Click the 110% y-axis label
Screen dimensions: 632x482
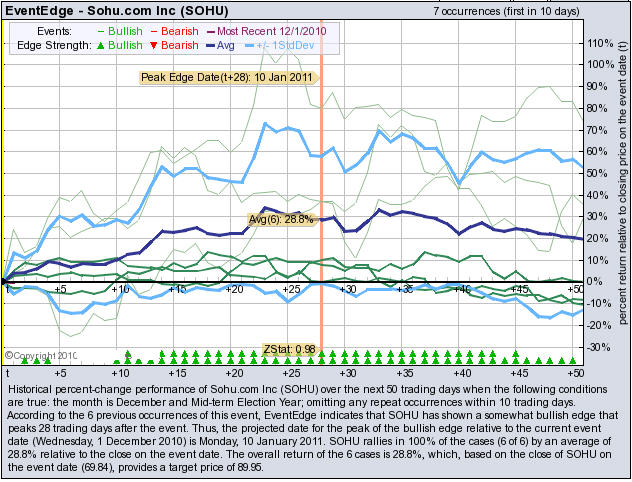pyautogui.click(x=600, y=43)
